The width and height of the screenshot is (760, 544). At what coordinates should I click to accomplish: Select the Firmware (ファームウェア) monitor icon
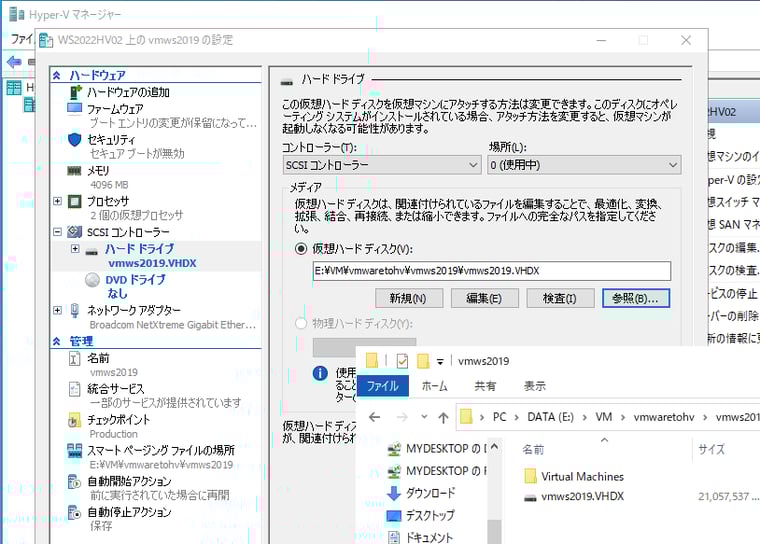(x=75, y=108)
